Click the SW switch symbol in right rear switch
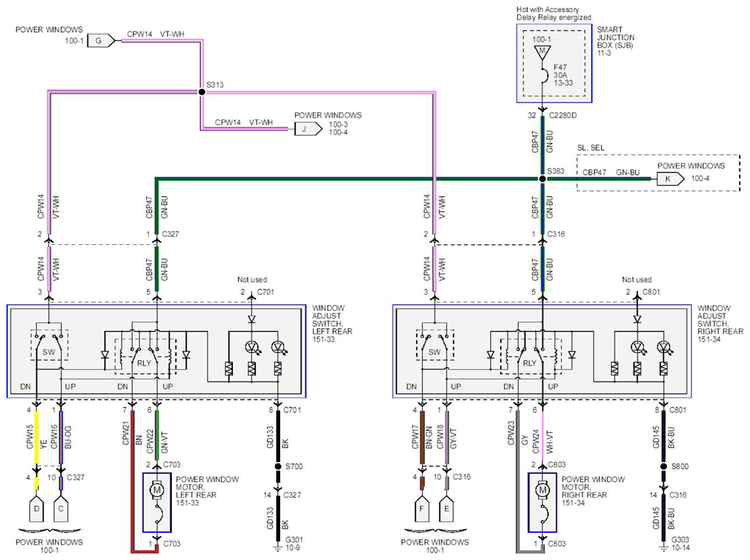 435,345
